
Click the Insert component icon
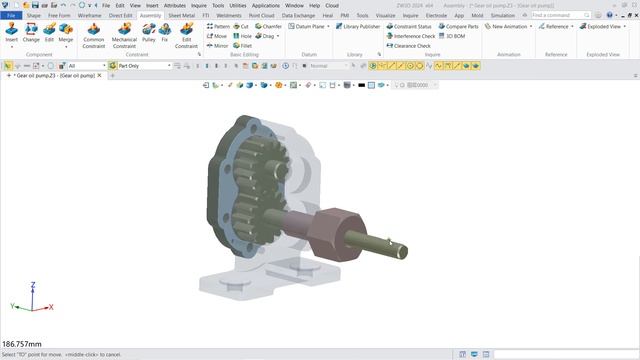pos(11,29)
